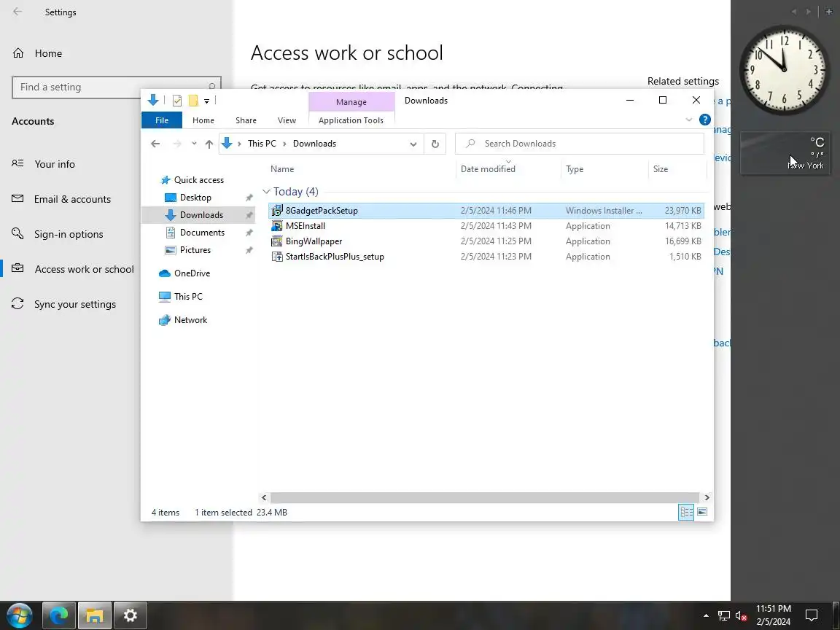The width and height of the screenshot is (840, 630).
Task: Open the Application Tools tab
Action: (x=351, y=120)
